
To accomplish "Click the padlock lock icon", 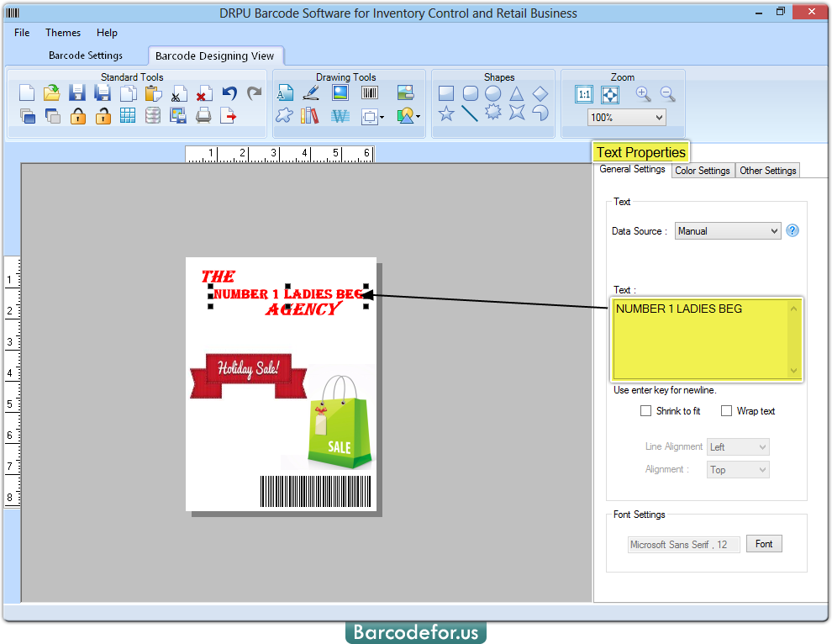I will point(77,116).
